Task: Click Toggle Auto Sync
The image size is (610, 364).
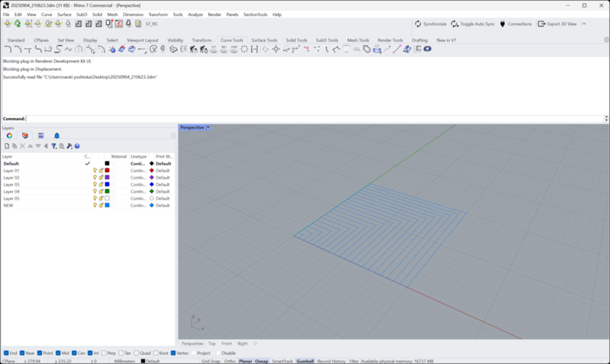Action: click(473, 24)
